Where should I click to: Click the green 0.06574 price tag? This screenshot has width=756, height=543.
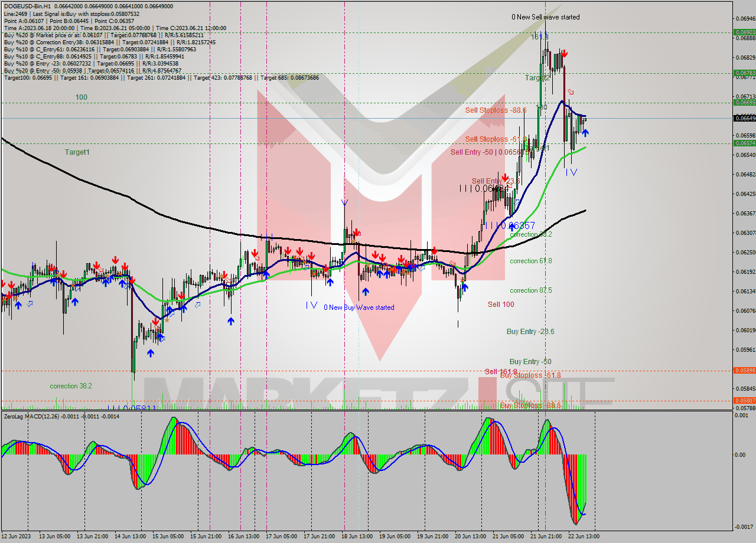click(x=744, y=143)
